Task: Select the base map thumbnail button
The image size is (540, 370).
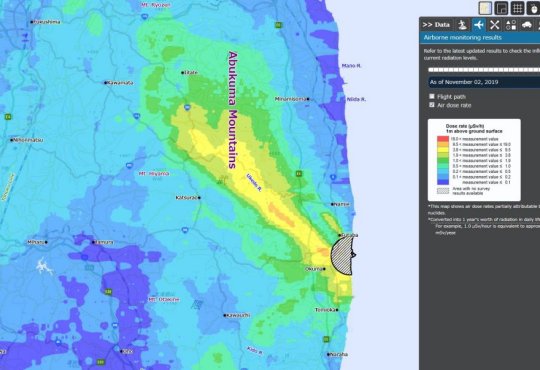Action: coord(485,8)
